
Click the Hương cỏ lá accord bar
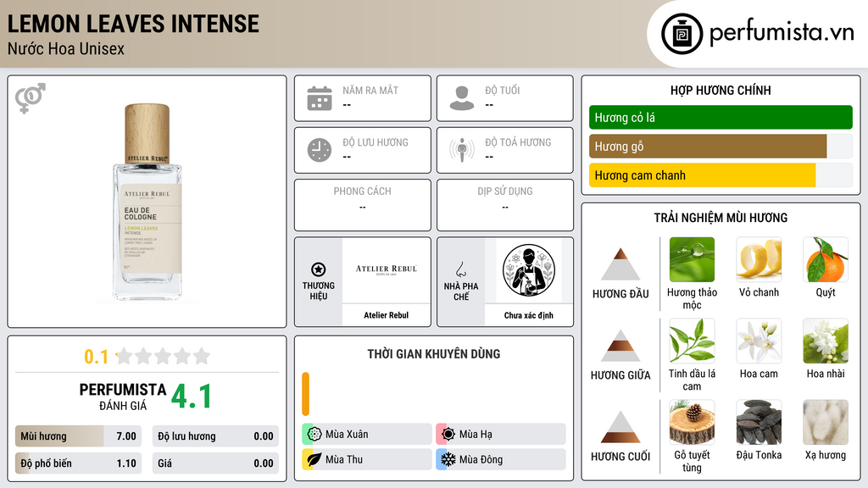pyautogui.click(x=721, y=117)
